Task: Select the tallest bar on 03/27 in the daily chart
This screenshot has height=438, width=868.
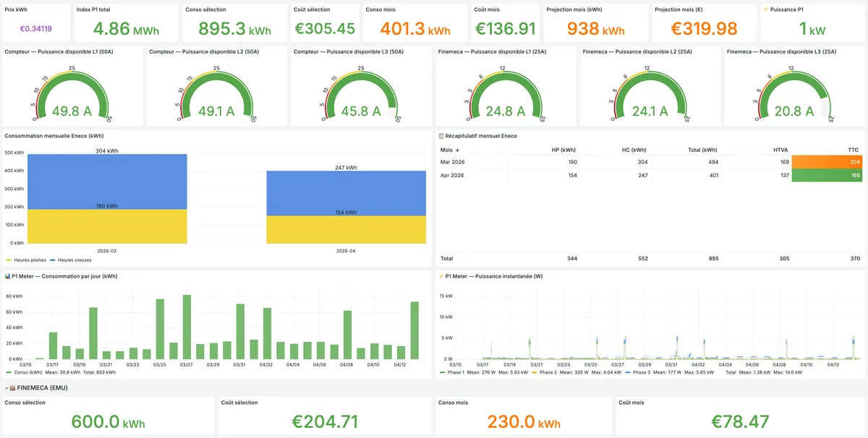Action: click(187, 325)
